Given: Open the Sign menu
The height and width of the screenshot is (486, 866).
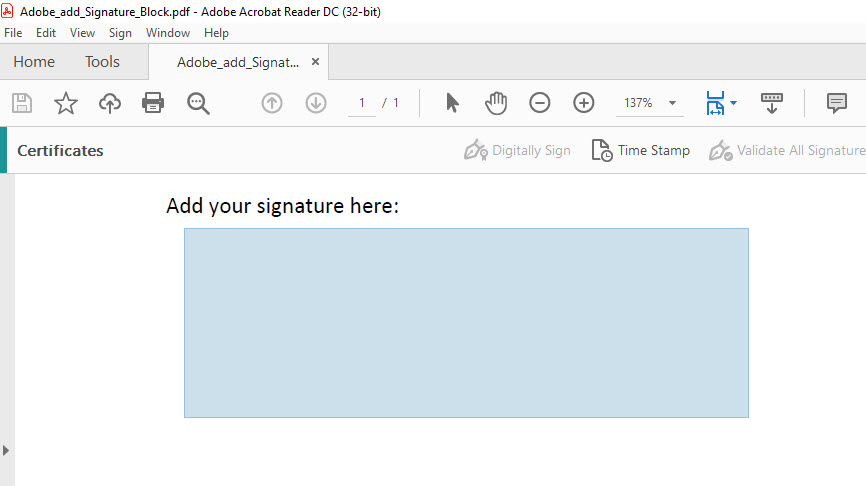Looking at the screenshot, I should pyautogui.click(x=120, y=33).
